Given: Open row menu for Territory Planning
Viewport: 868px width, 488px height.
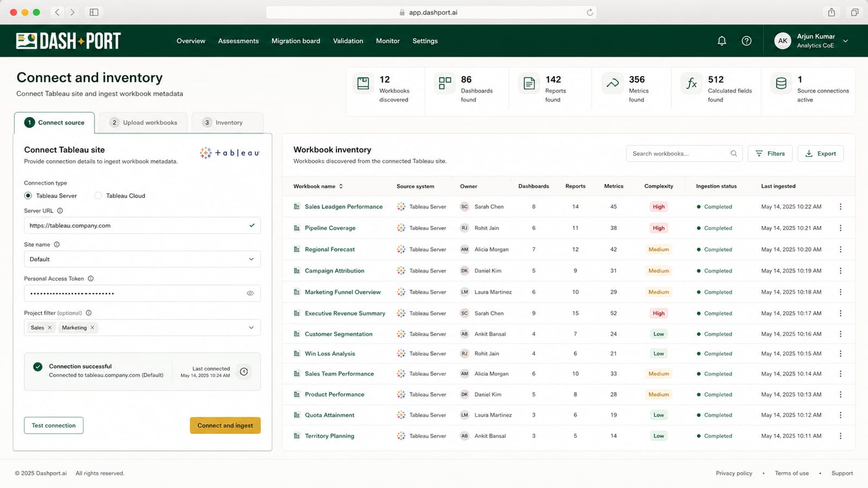Looking at the screenshot, I should point(840,436).
